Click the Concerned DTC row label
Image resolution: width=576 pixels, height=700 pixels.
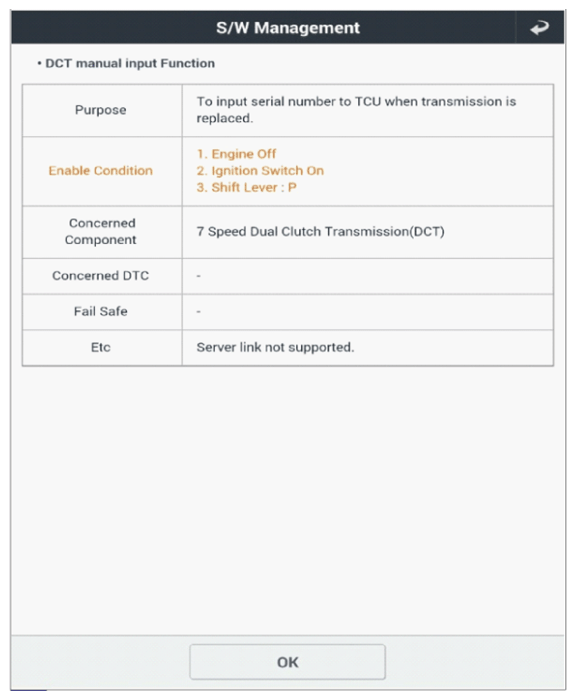point(100,276)
